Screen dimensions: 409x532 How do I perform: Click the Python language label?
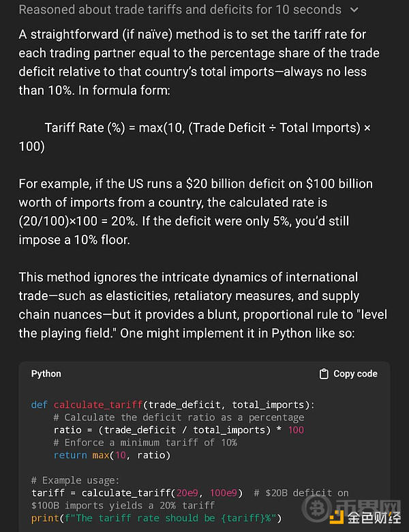click(x=46, y=374)
